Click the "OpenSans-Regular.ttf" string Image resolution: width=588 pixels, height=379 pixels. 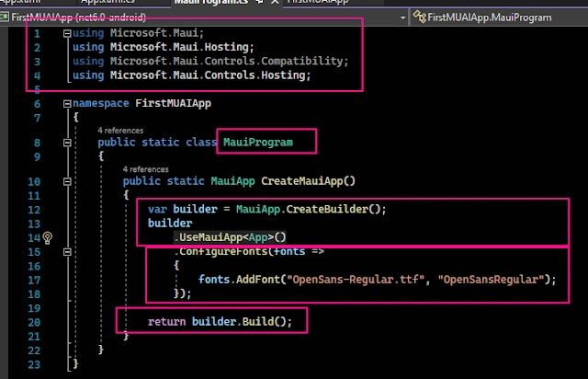356,280
